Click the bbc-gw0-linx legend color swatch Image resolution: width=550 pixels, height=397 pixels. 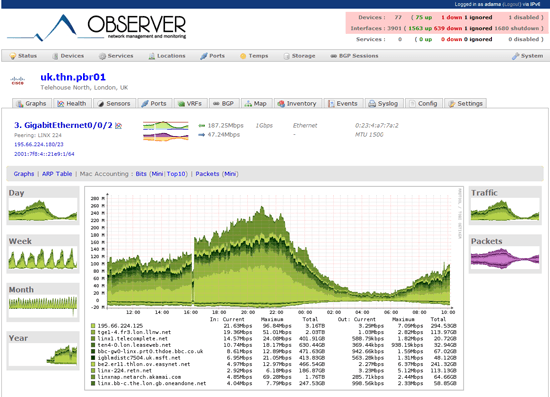[93, 351]
